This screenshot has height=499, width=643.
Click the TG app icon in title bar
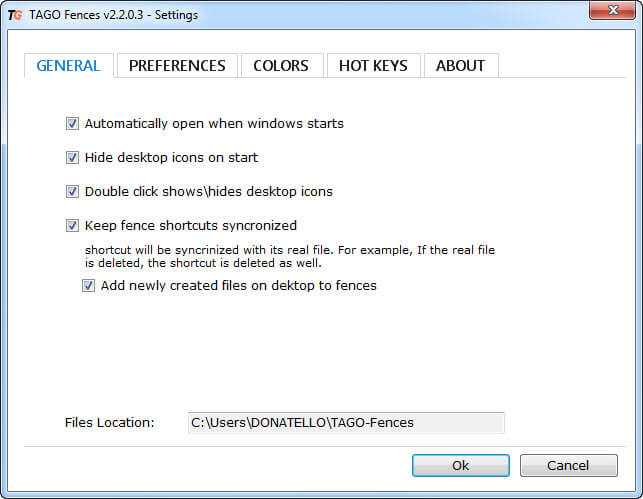coord(15,15)
